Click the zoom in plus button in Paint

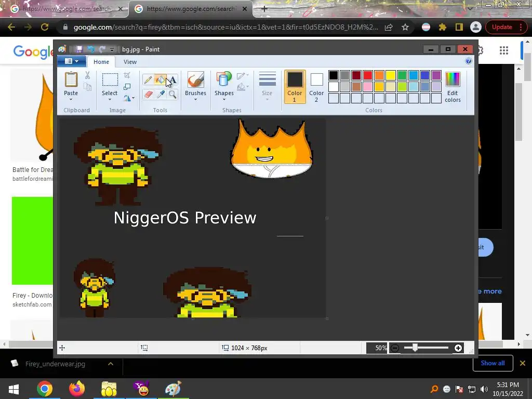(x=458, y=348)
